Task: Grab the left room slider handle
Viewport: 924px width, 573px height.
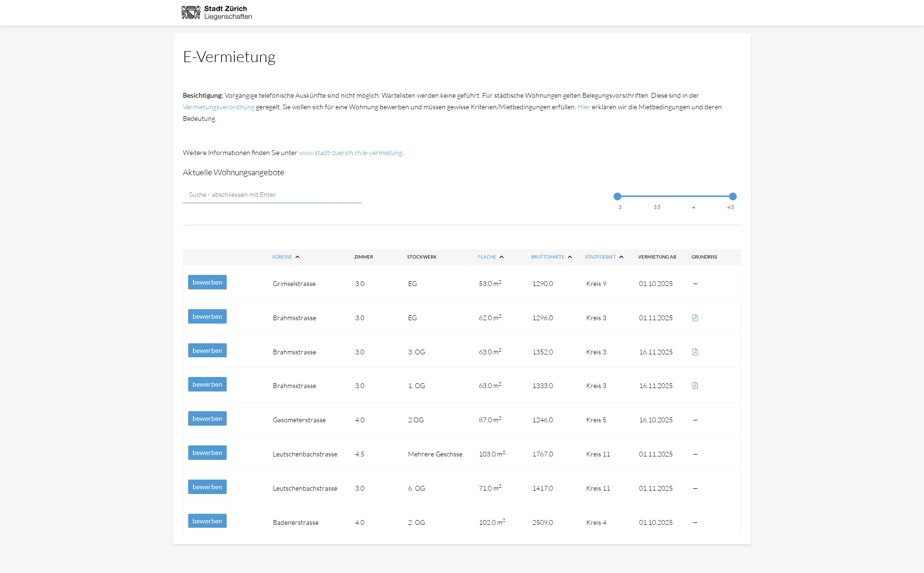Action: click(x=617, y=196)
